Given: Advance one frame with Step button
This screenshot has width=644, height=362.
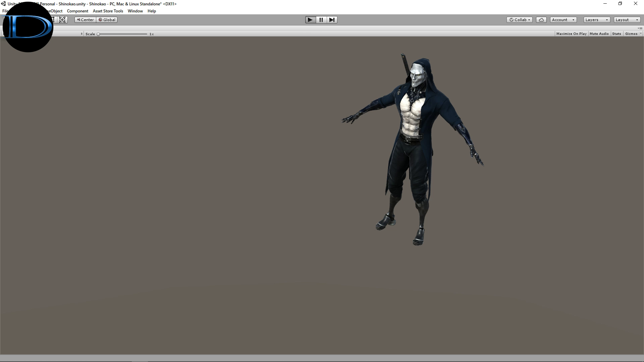Looking at the screenshot, I should [x=332, y=20].
